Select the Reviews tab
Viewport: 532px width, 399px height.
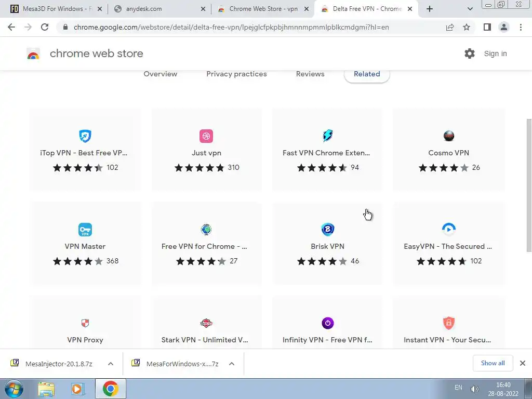pyautogui.click(x=310, y=74)
